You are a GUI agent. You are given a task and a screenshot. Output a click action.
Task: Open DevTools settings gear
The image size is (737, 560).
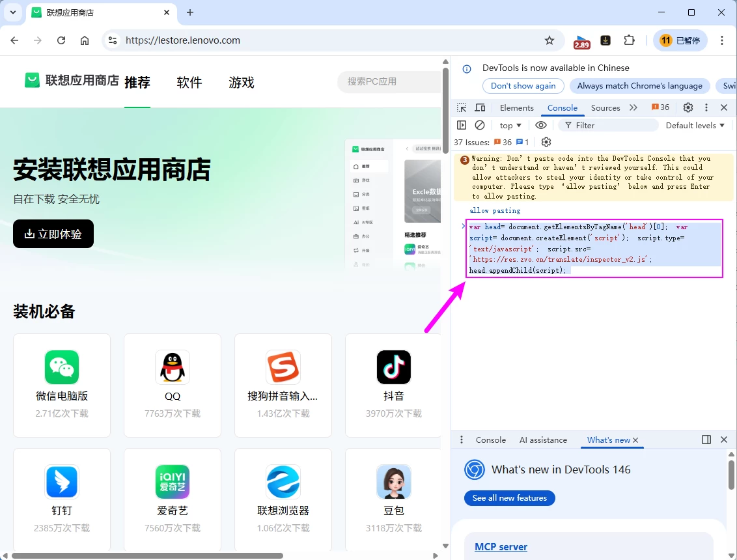tap(688, 107)
